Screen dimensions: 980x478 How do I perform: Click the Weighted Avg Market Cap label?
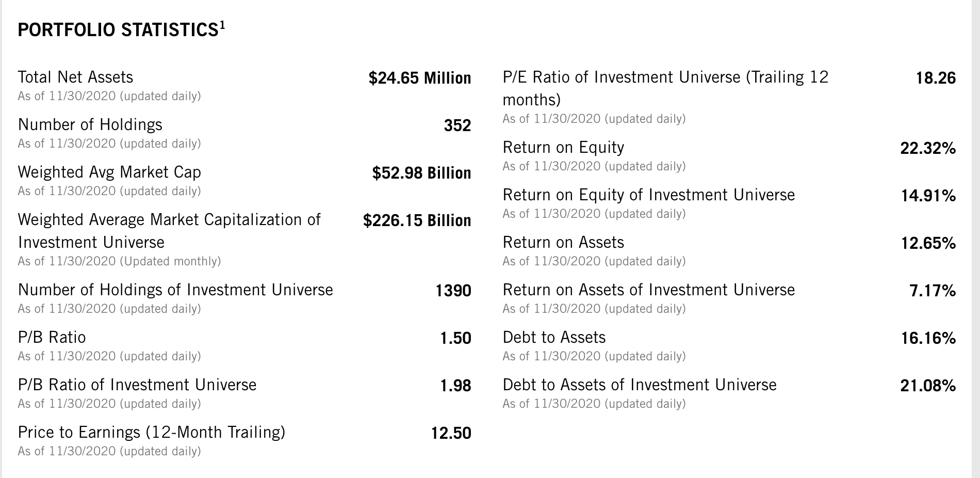pos(109,172)
